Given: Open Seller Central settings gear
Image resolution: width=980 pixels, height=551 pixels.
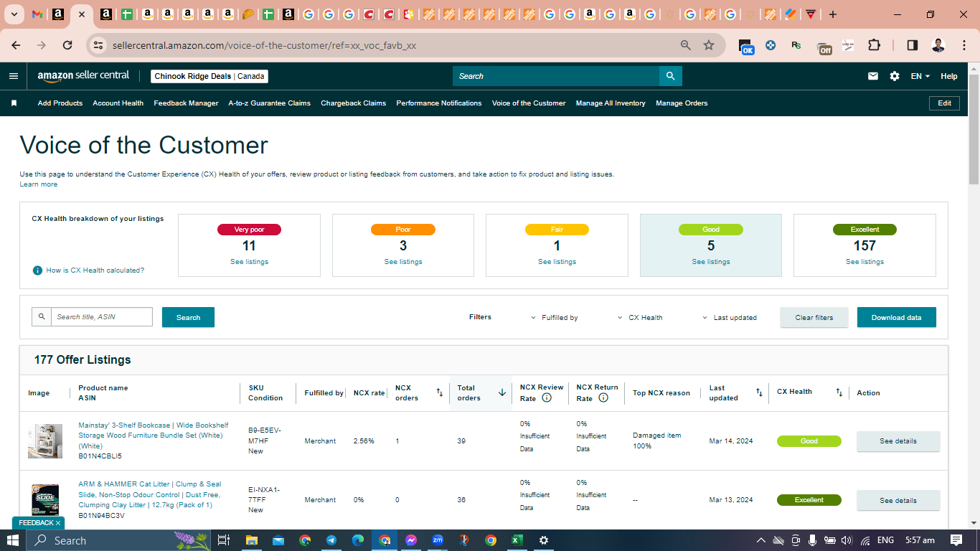Looking at the screenshot, I should (895, 76).
